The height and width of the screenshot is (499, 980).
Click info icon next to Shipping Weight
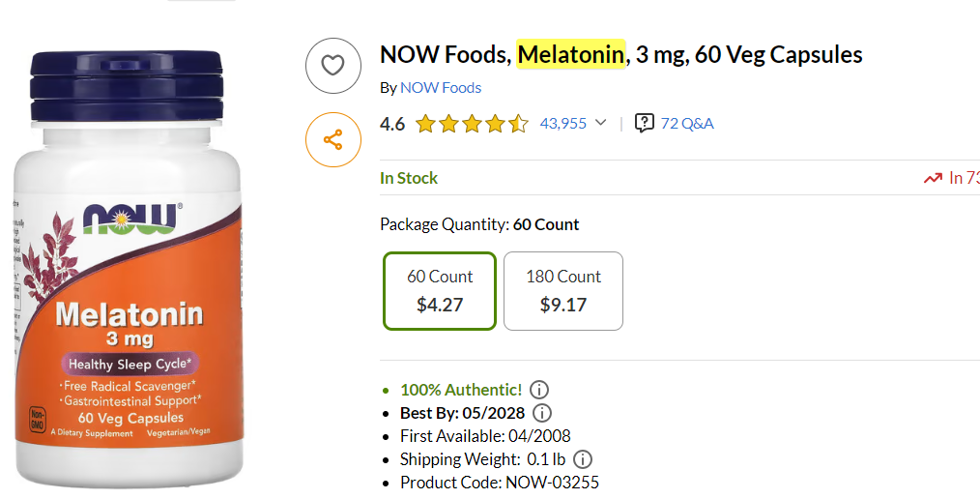point(583,459)
